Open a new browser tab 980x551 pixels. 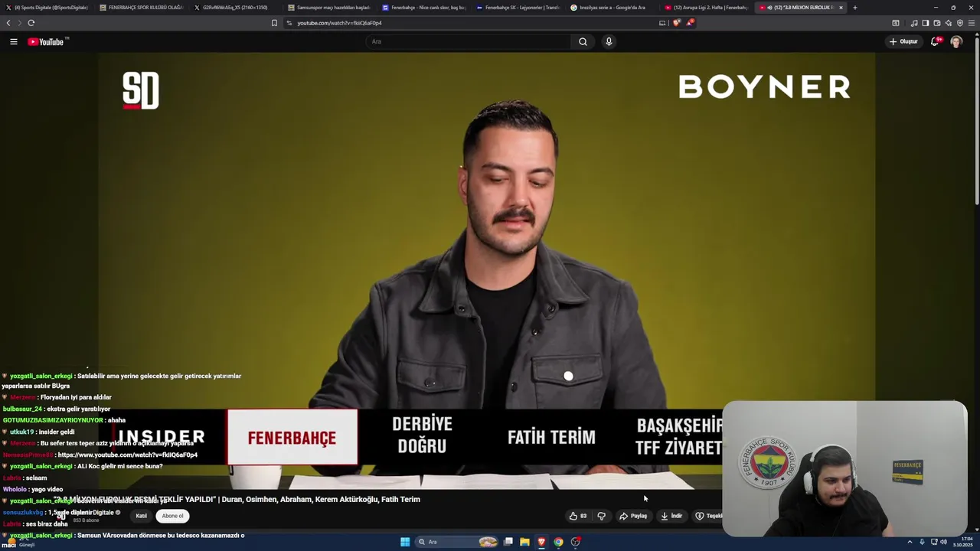[x=855, y=8]
